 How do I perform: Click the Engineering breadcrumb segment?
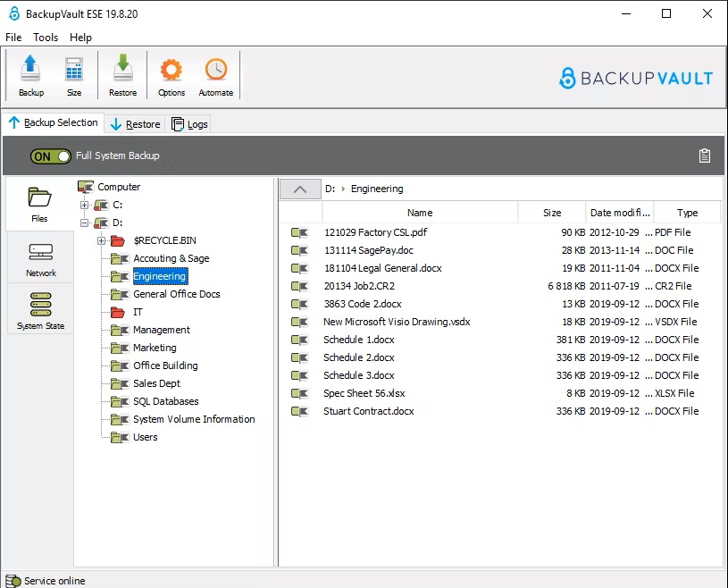[x=377, y=189]
